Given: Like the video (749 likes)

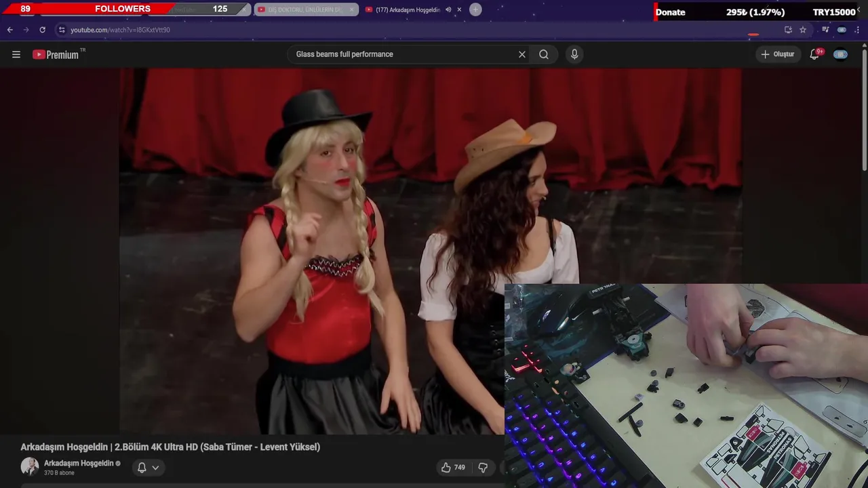Looking at the screenshot, I should pos(453,467).
